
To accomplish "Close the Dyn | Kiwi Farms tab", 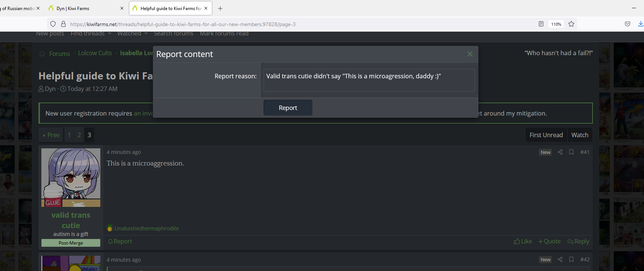I will [x=122, y=8].
